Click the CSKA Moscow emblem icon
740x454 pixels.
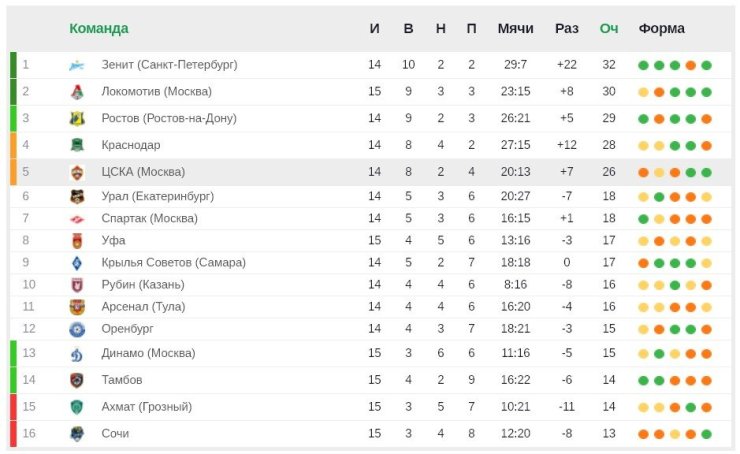point(77,172)
